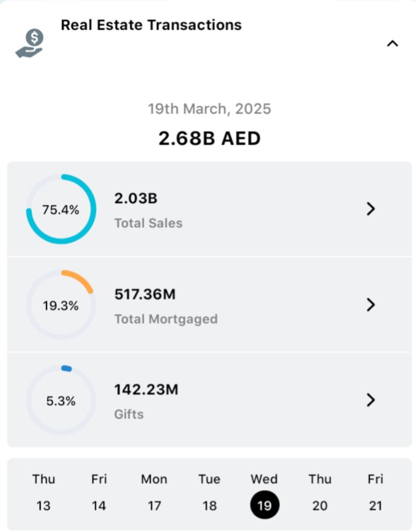Screen dimensions: 416x532
Task: Switch to Thursday 20 date
Action: [320, 492]
